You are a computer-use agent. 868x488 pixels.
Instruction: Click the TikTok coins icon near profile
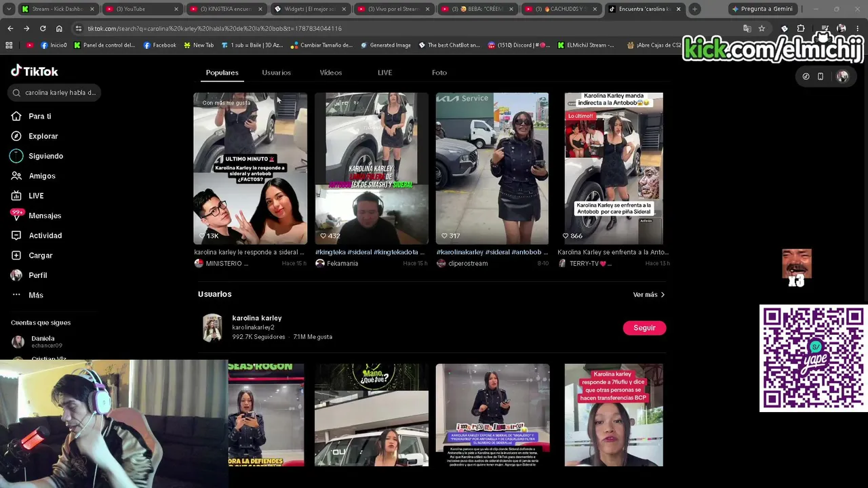[x=806, y=77]
